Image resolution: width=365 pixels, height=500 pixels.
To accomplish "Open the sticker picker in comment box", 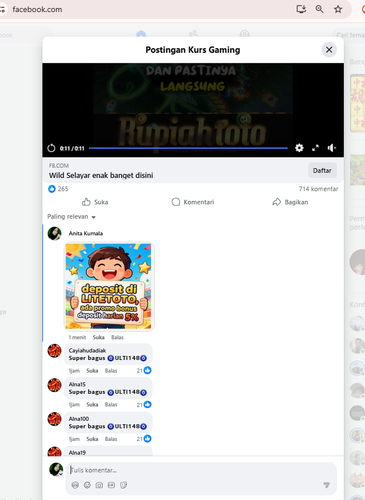I will coord(123,485).
